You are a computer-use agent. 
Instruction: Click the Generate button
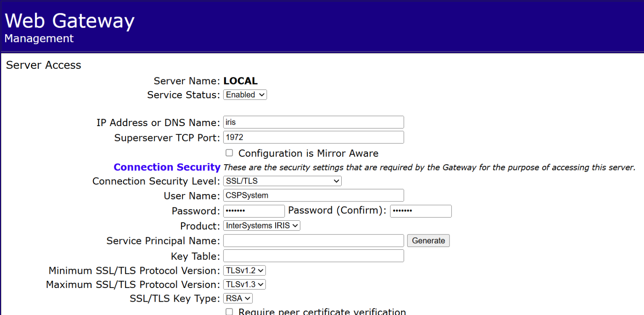tap(428, 240)
